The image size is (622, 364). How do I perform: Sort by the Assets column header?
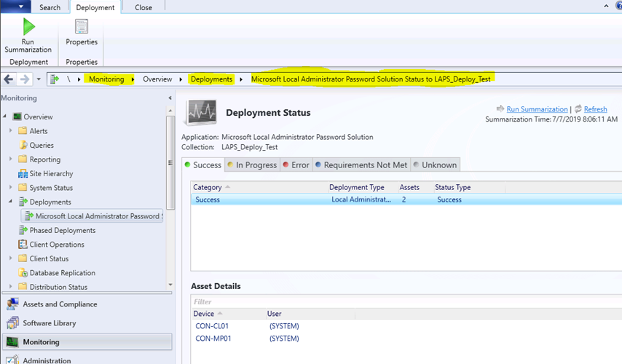[x=416, y=187]
